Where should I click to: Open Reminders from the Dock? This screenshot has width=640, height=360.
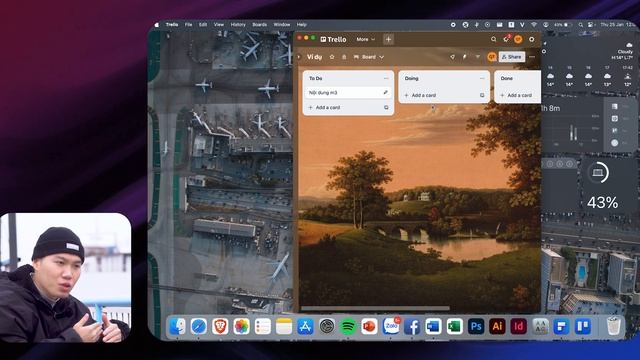coord(262,327)
